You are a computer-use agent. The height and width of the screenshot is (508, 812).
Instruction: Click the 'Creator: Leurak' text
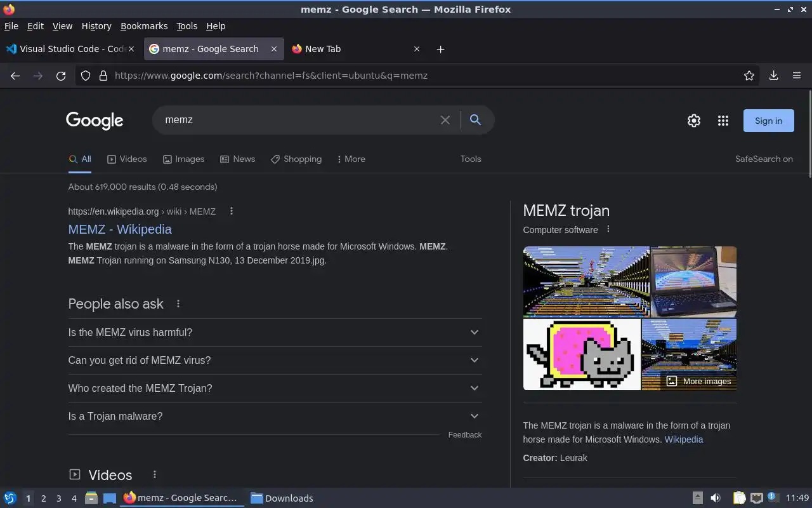pos(555,458)
